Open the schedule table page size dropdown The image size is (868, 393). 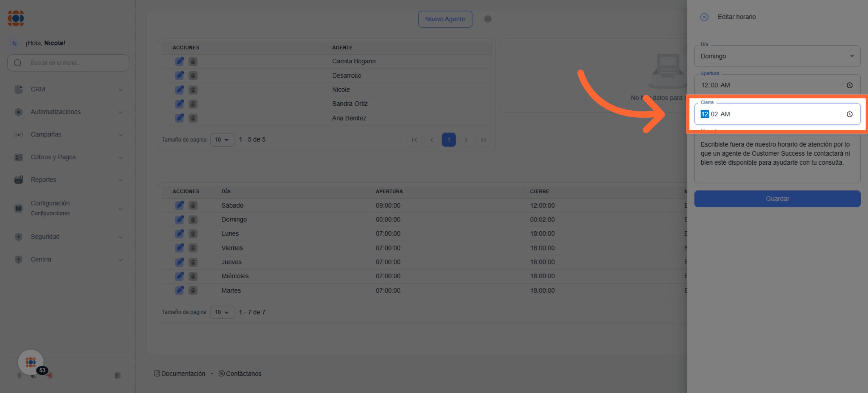[x=222, y=312]
